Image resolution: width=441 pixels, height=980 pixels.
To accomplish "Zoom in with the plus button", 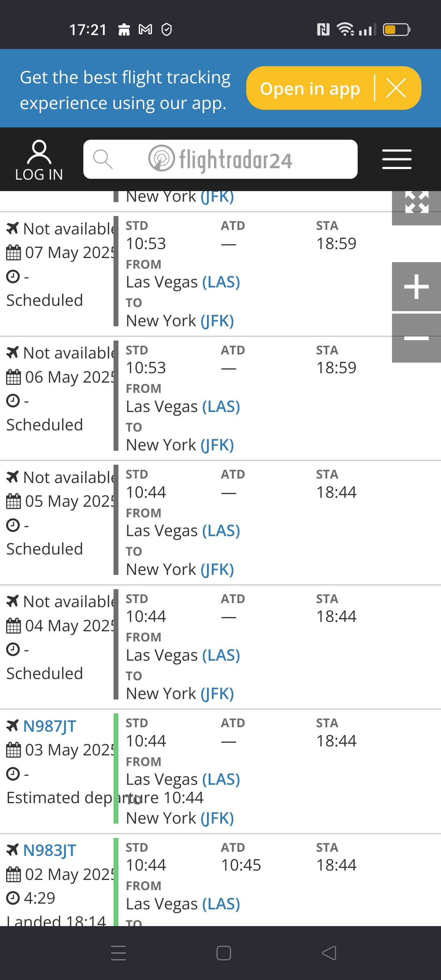I will pyautogui.click(x=416, y=287).
